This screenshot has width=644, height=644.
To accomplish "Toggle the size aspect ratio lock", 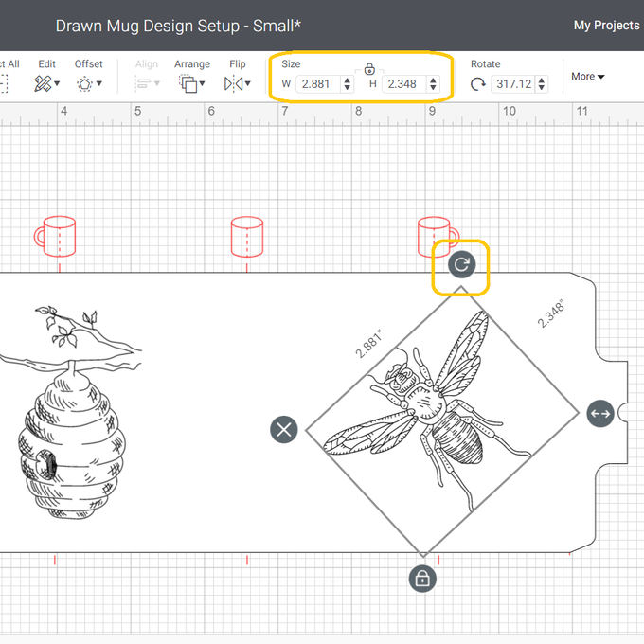I will click(369, 69).
